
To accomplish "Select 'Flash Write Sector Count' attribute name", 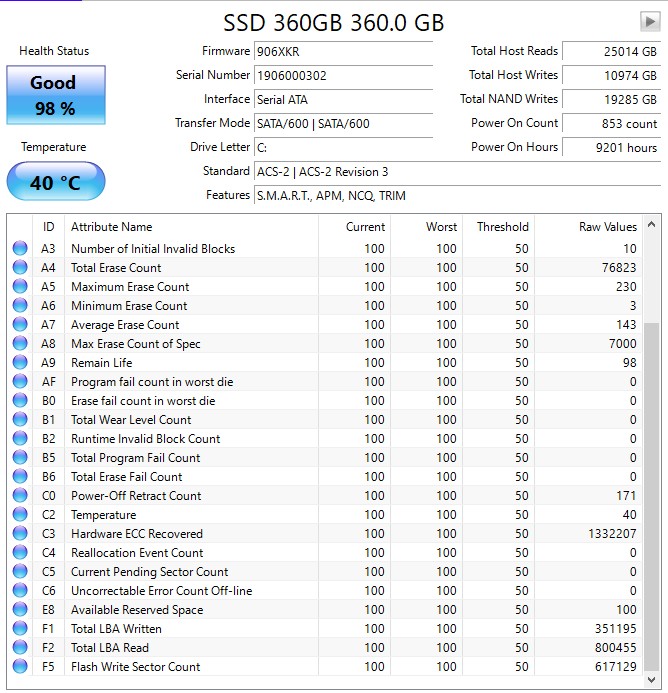I will 136,667.
